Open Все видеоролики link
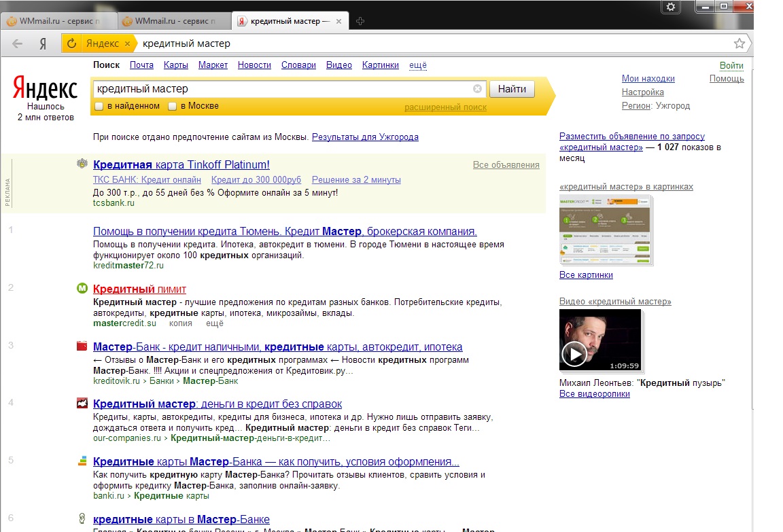Viewport: 783px width, 532px height. 594,394
